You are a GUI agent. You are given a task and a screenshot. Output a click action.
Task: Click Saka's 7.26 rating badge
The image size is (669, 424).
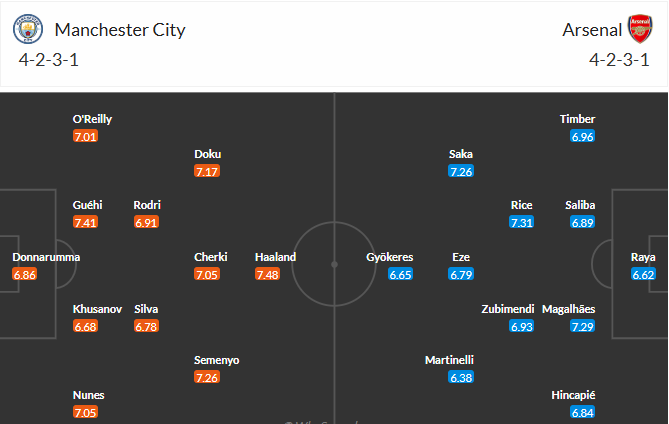click(461, 172)
